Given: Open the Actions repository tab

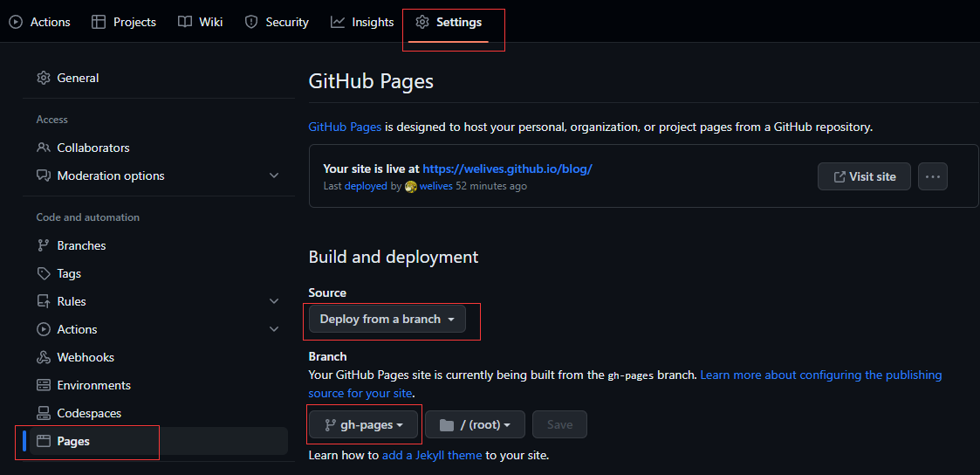Looking at the screenshot, I should click(38, 22).
